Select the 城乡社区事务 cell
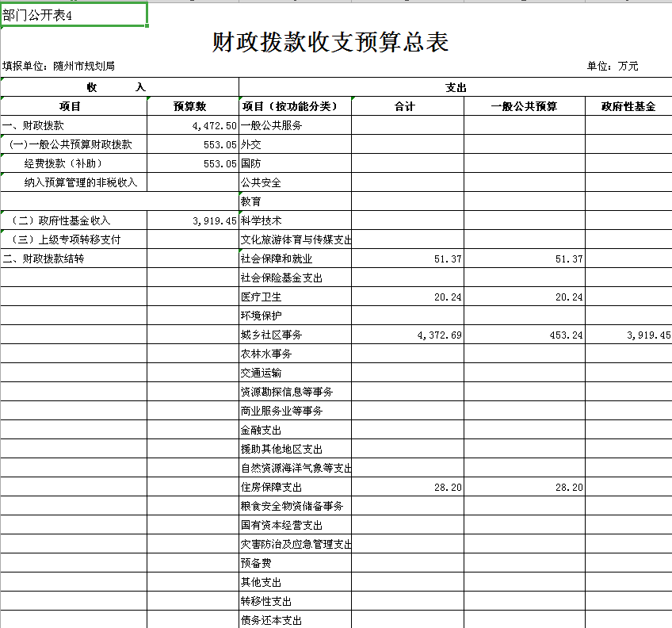 [296, 335]
